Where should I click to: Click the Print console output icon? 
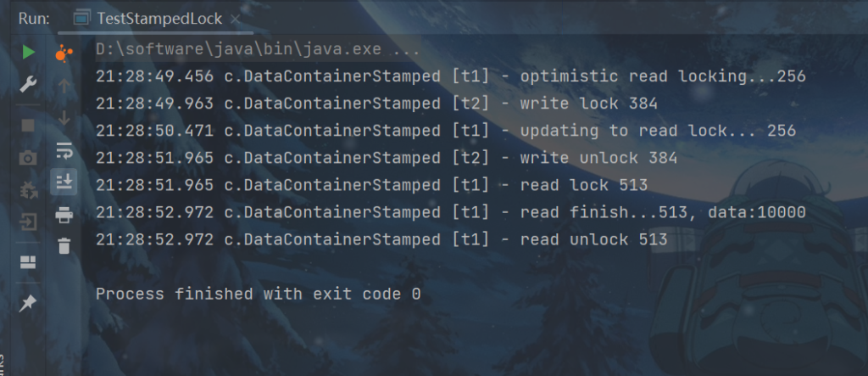[64, 215]
